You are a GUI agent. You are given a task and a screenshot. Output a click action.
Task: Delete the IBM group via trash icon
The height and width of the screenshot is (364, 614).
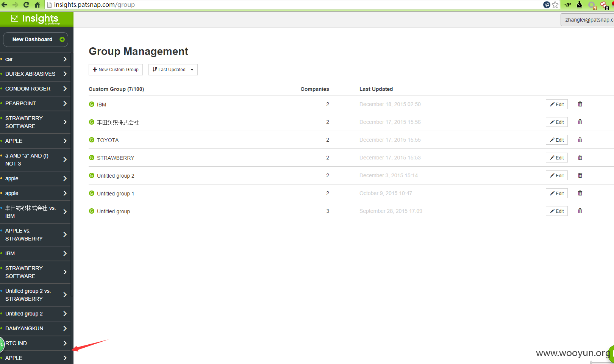click(580, 104)
